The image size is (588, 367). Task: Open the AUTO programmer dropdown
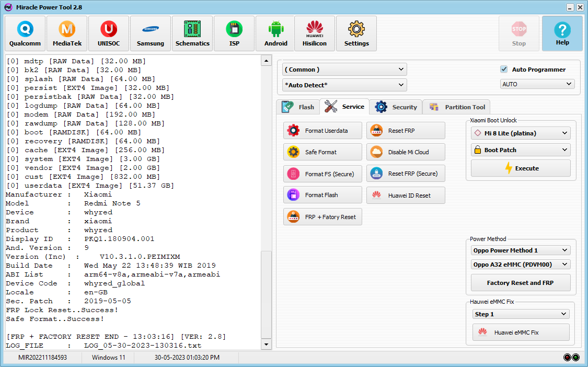[x=537, y=84]
